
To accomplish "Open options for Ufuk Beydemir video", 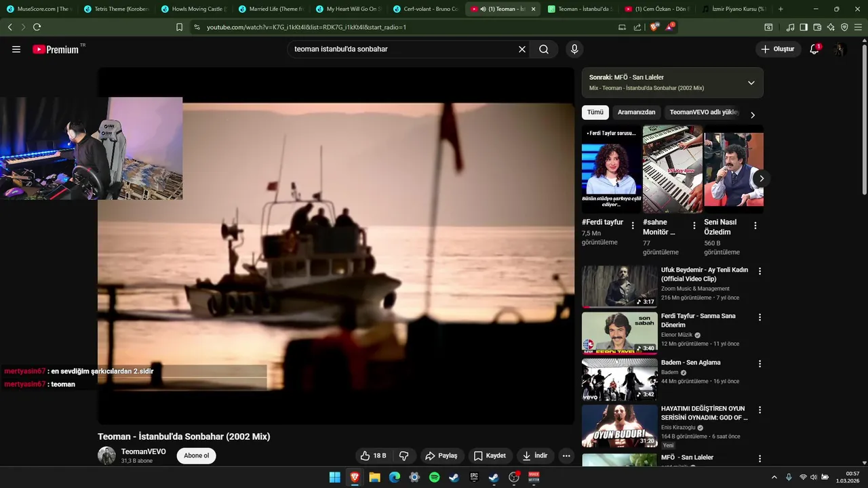I will pyautogui.click(x=759, y=271).
